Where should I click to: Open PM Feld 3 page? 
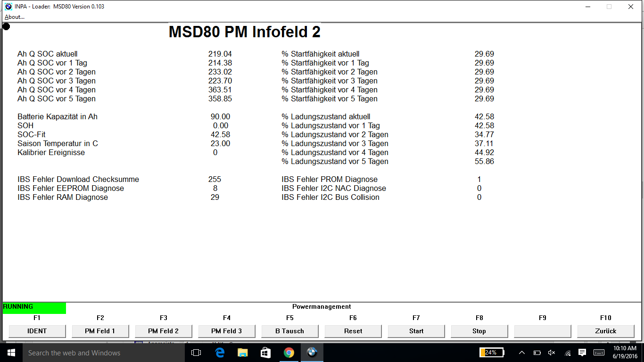227,331
